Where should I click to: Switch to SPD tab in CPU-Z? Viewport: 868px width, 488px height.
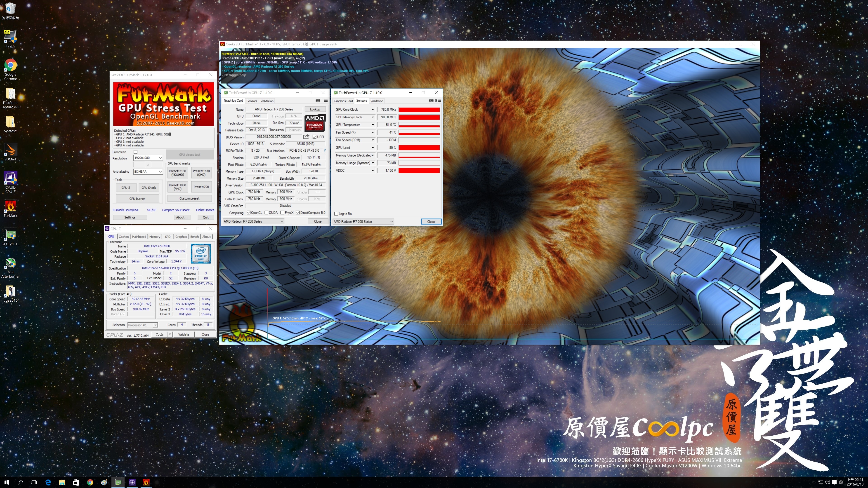[x=167, y=237]
